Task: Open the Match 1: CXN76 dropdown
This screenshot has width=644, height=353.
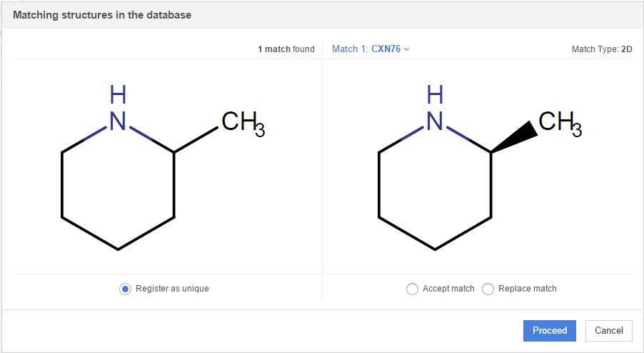Action: 370,49
